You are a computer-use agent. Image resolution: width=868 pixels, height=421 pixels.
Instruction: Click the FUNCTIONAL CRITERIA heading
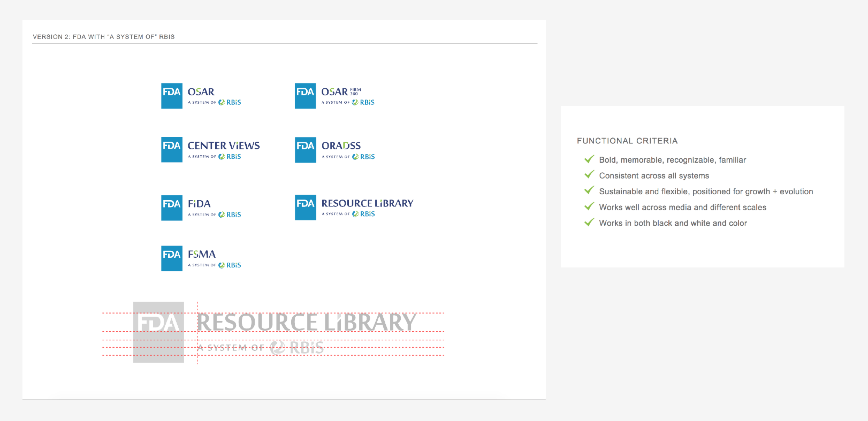(627, 141)
